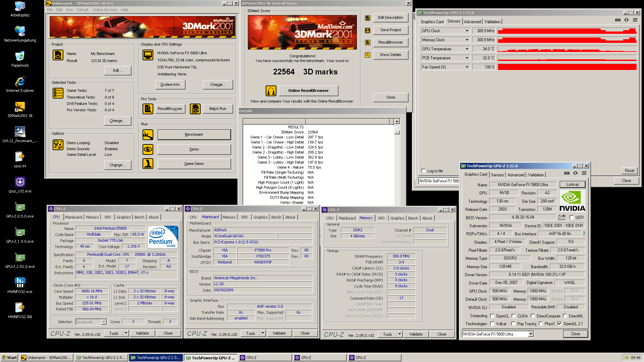Expand the Memory Clock sensor dropdown
The width and height of the screenshot is (644, 362).
[467, 40]
